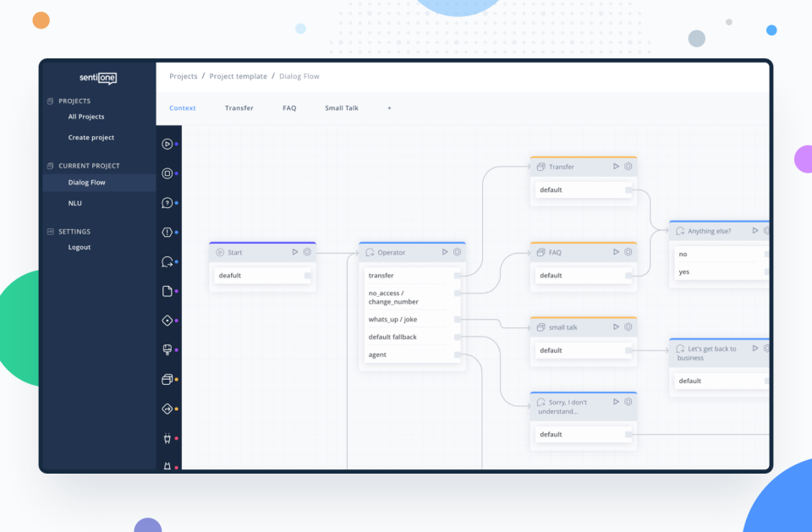
Task: Go to Projects breadcrumb
Action: point(184,76)
